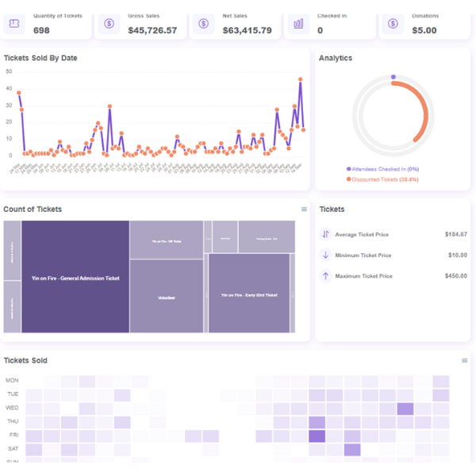Click the MON row label in heatmap
Image resolution: width=476 pixels, height=476 pixels.
[x=12, y=380]
